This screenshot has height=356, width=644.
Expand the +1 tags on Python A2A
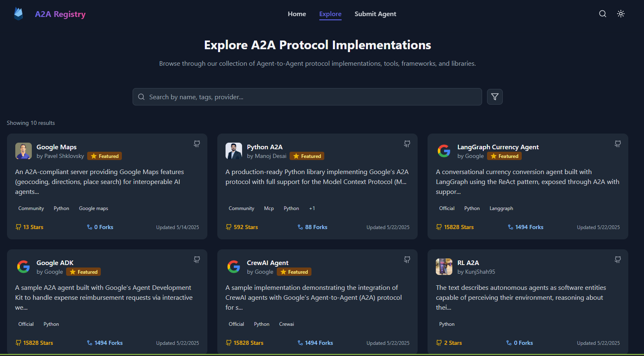[x=312, y=208]
